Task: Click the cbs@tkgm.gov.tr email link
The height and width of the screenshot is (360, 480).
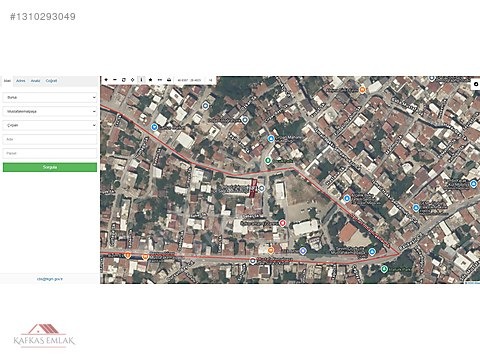Action: pyautogui.click(x=50, y=279)
